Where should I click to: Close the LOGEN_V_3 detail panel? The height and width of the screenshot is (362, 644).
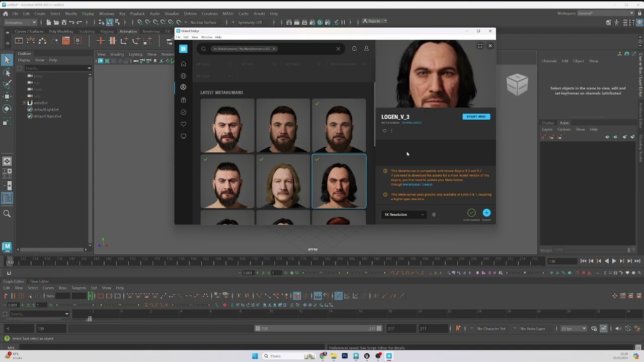pos(490,46)
